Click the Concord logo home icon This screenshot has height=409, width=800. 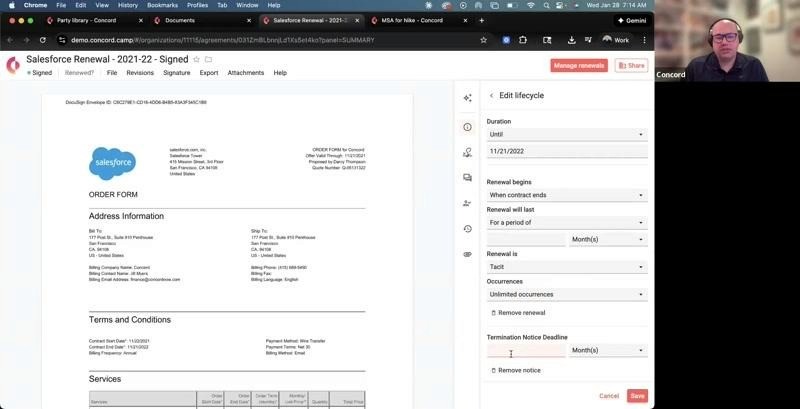pos(13,65)
